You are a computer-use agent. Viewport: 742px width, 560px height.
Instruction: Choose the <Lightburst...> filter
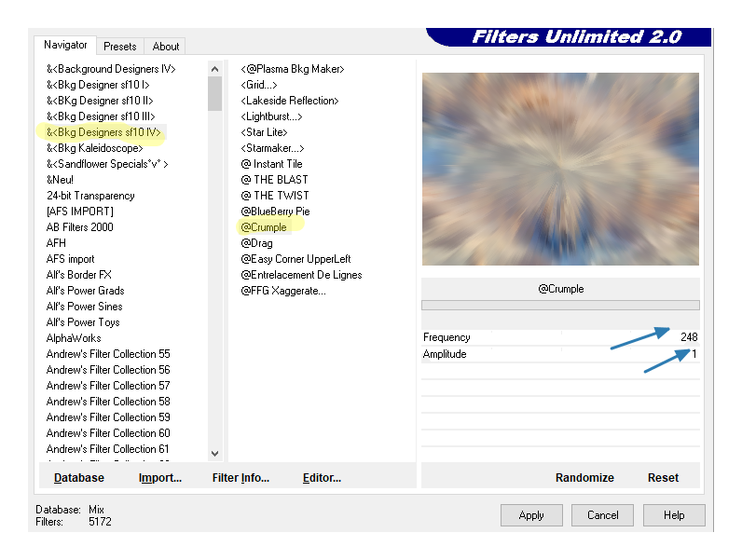(271, 116)
